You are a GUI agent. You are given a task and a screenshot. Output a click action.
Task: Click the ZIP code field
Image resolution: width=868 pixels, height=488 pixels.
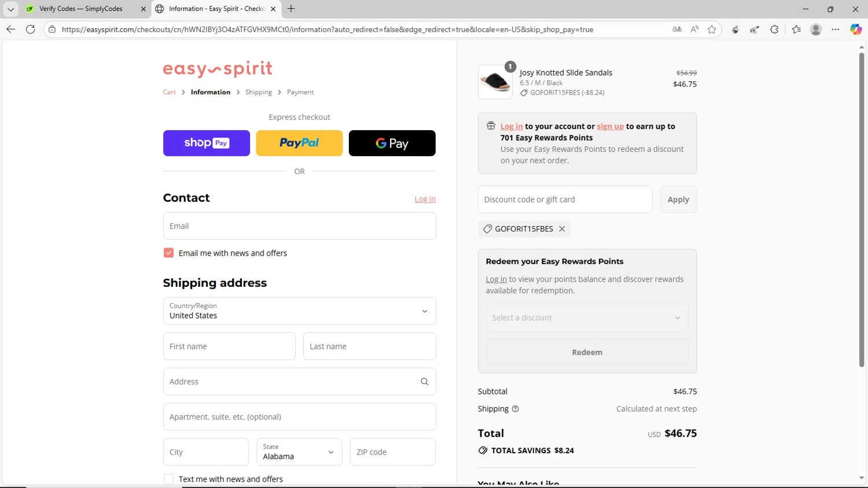tap(392, 452)
